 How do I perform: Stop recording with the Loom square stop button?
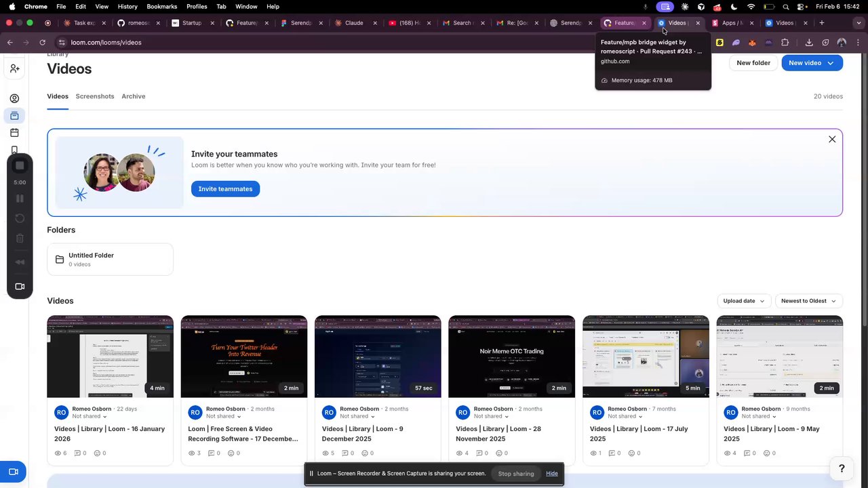[x=20, y=165]
